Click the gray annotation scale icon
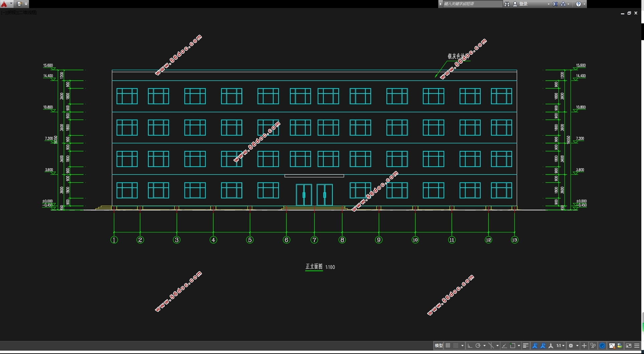Image resolution: width=644 pixels, height=354 pixels. (x=551, y=346)
